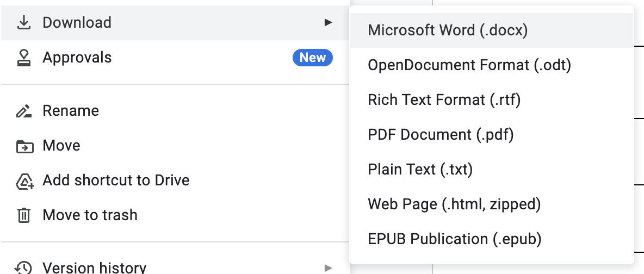Choose Rich Text Format (.rtf)

pyautogui.click(x=444, y=100)
